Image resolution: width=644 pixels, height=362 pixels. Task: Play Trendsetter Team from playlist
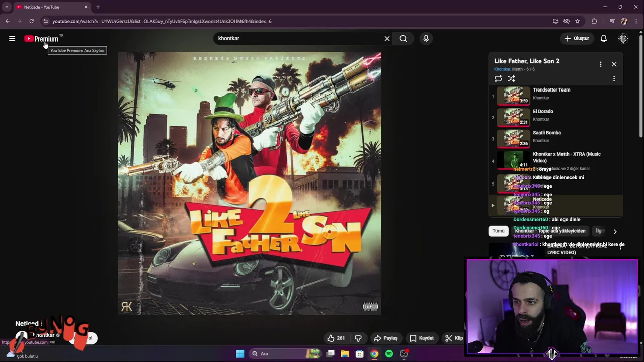tap(556, 96)
